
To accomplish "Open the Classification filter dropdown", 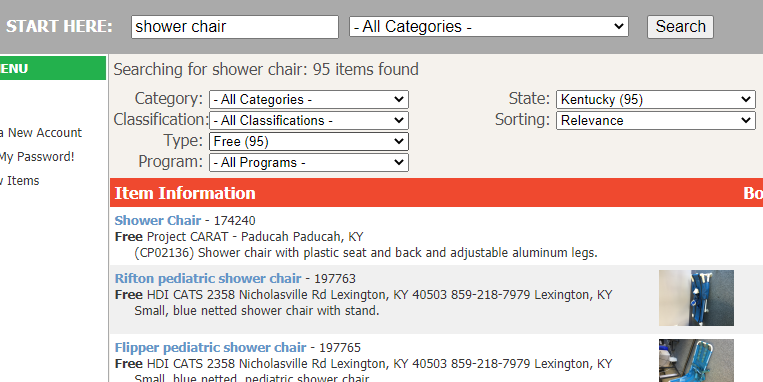I will point(309,120).
